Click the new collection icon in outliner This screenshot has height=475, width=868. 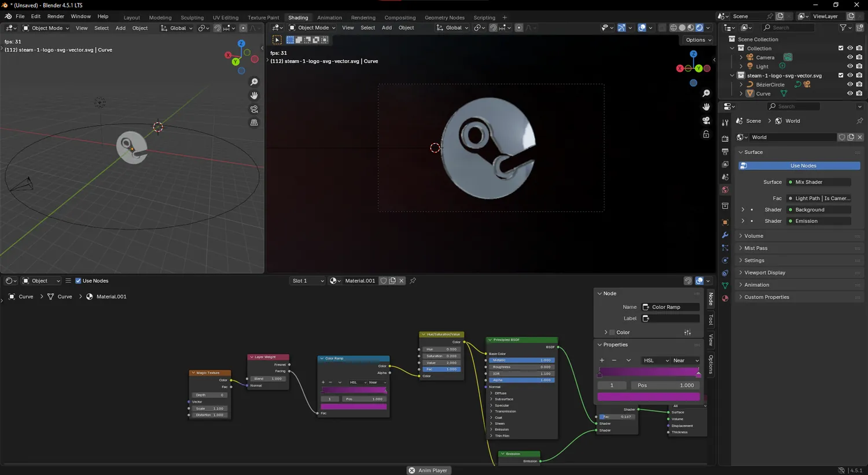tap(859, 28)
